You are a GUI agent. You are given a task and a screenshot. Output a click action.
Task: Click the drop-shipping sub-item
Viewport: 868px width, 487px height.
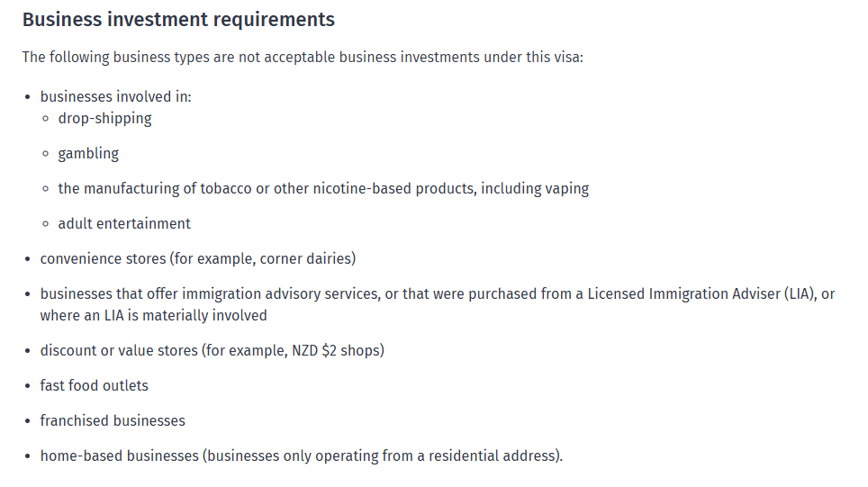pos(104,119)
